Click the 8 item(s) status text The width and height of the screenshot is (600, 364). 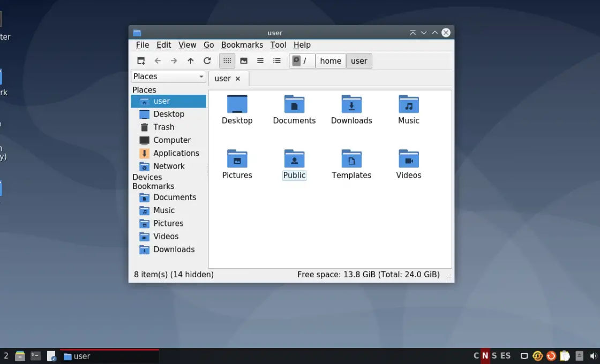coord(174,275)
